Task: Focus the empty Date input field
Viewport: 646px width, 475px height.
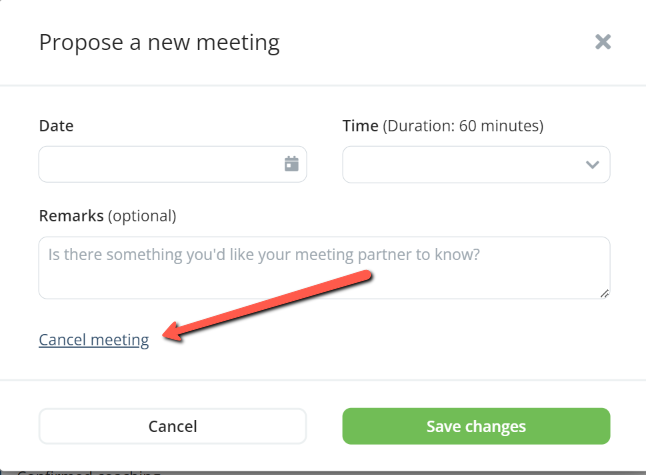Action: [x=173, y=164]
